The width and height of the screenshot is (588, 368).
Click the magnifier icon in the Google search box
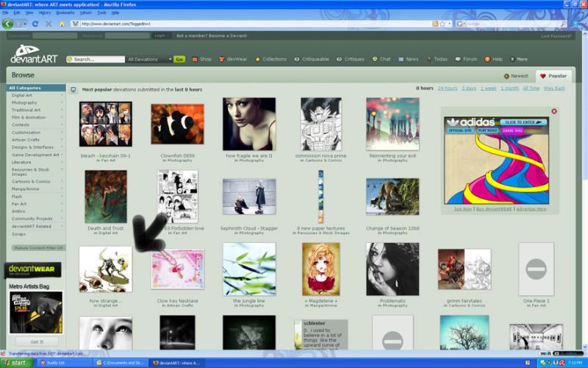point(563,24)
